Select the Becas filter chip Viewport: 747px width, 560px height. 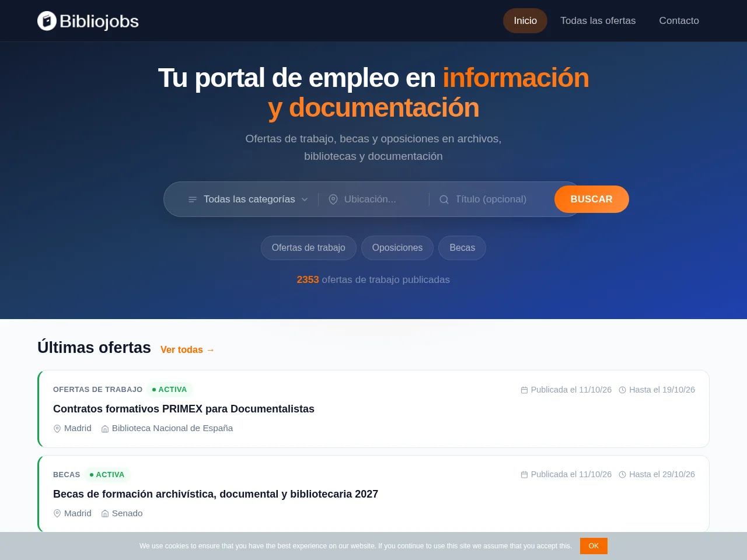462,248
